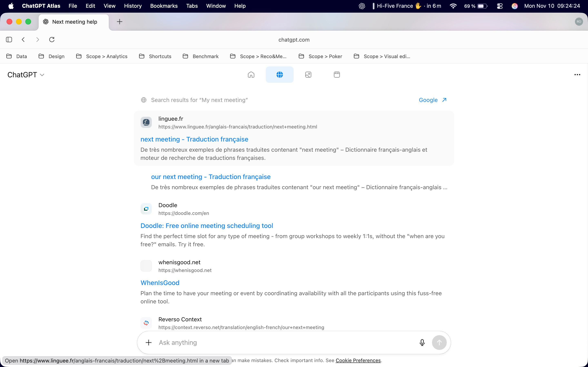
Task: Navigate back to the previous page
Action: [23, 39]
